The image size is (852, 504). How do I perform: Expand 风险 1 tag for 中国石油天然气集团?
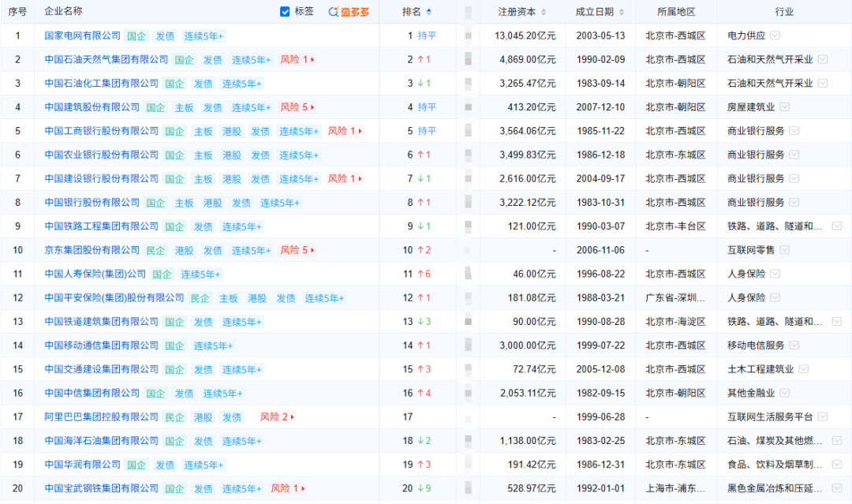click(x=297, y=59)
